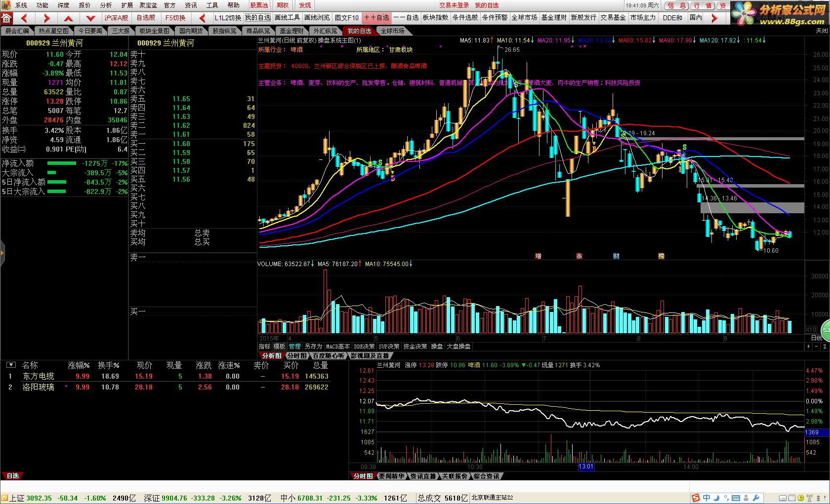Switch to the 关联报价 tab
This screenshot has width=830, height=504.
(x=454, y=476)
